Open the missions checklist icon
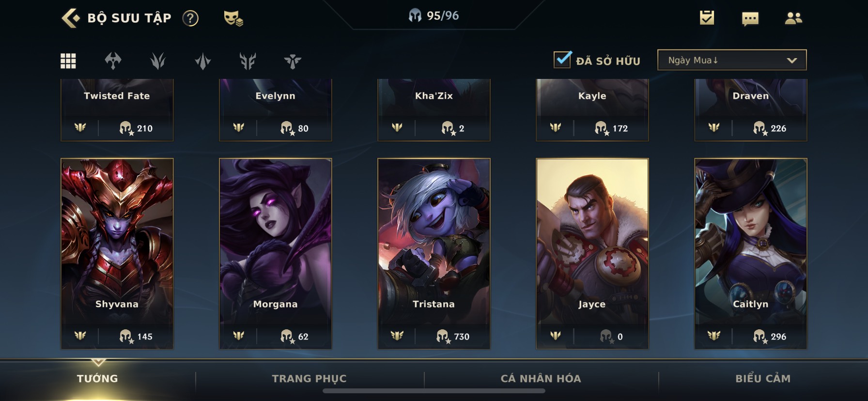This screenshot has height=401, width=868. tap(707, 18)
